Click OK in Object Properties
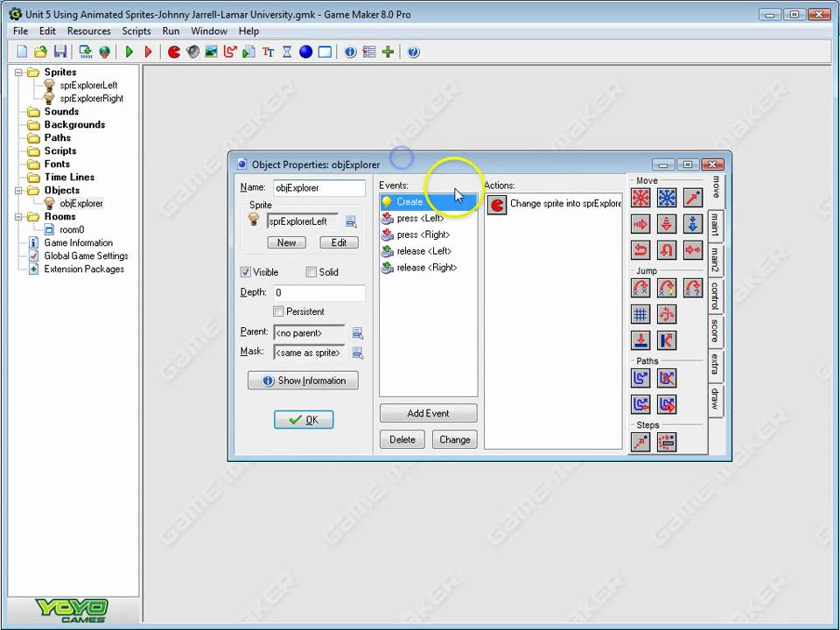The width and height of the screenshot is (840, 630). point(304,419)
